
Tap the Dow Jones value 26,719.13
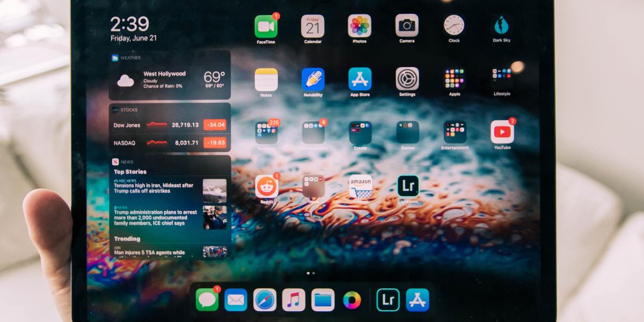pyautogui.click(x=185, y=125)
